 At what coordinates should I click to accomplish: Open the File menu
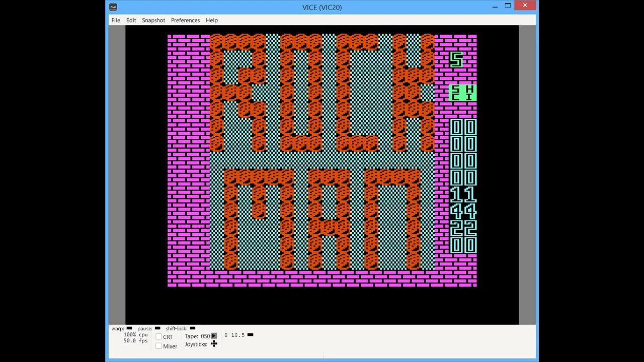click(116, 20)
